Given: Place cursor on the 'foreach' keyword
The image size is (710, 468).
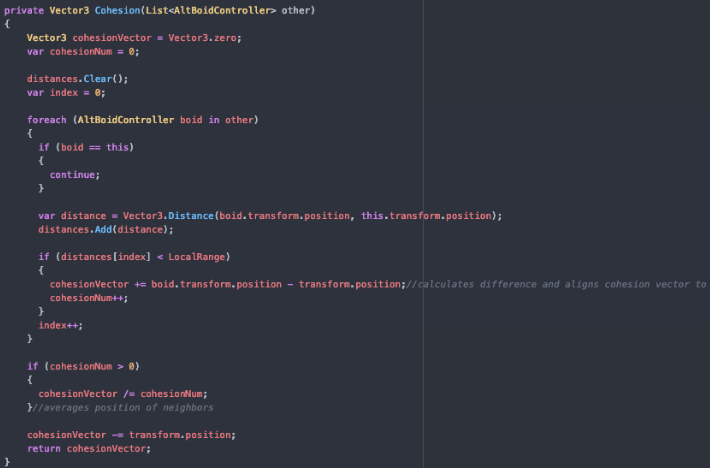Looking at the screenshot, I should 47,120.
